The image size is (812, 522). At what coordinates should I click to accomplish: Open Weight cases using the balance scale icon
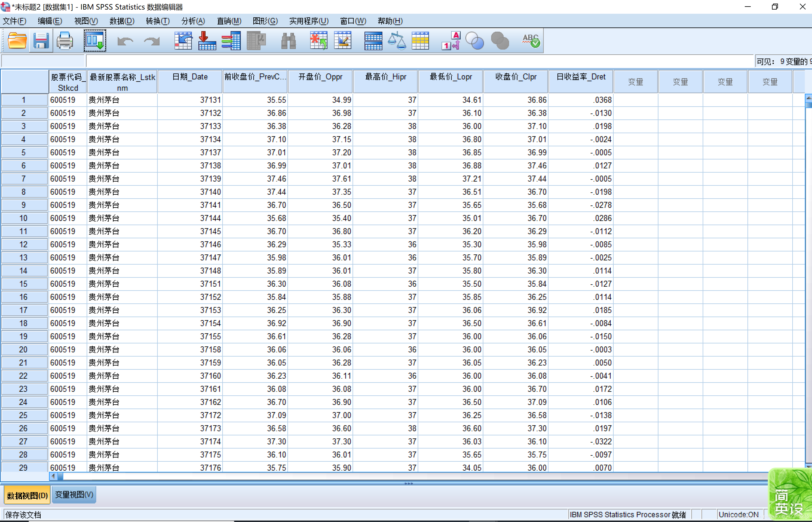coord(397,41)
